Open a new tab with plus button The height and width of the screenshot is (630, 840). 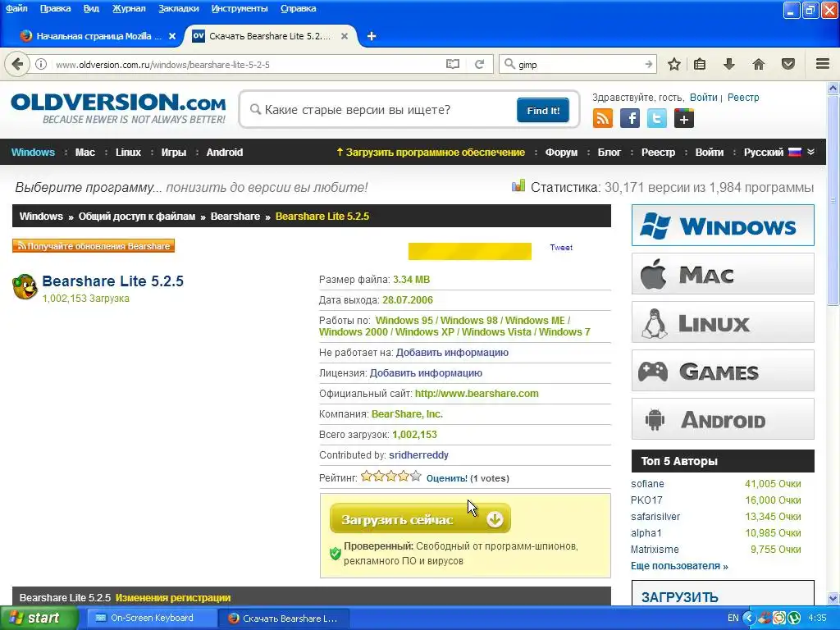[372, 36]
